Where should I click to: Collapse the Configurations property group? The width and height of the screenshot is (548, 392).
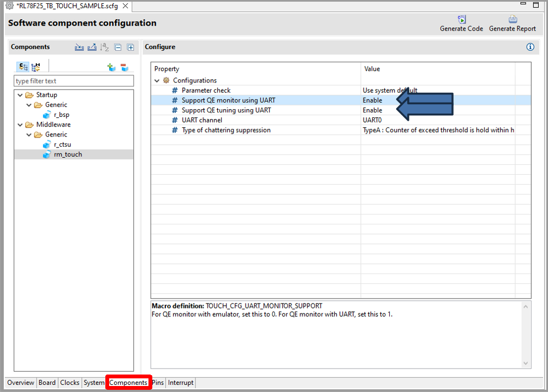[157, 80]
